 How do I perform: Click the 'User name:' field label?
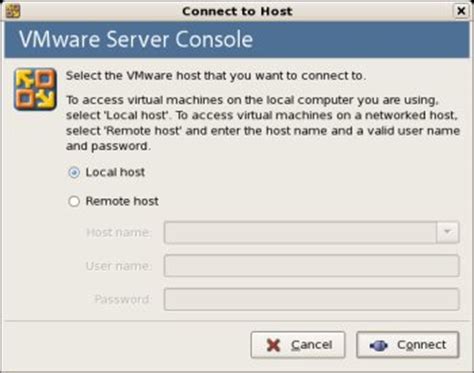coord(119,266)
